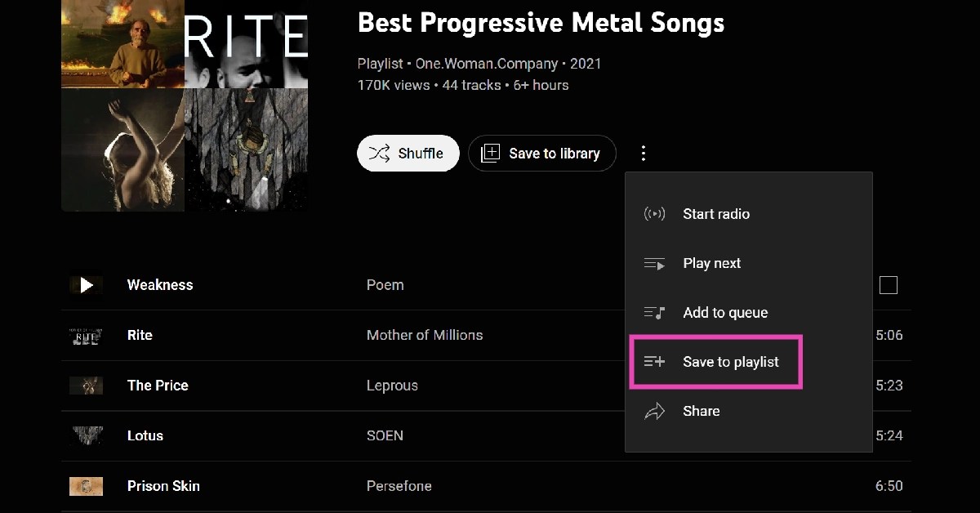Click the playlist cover artwork
This screenshot has width=980, height=513.
coord(184,106)
